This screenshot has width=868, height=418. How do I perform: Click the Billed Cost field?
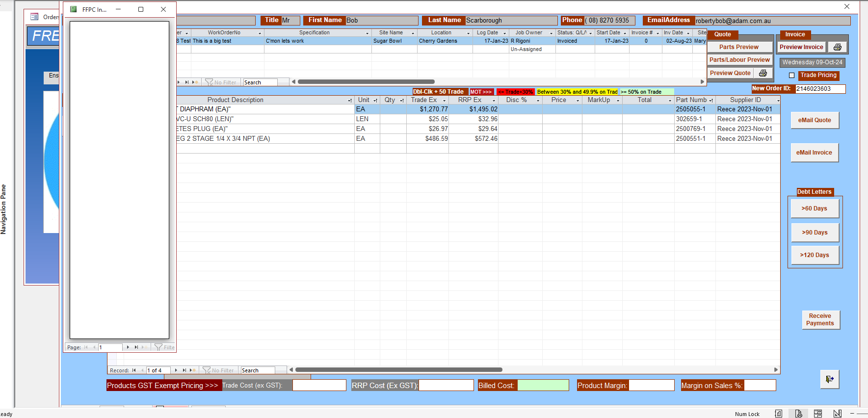tap(543, 386)
